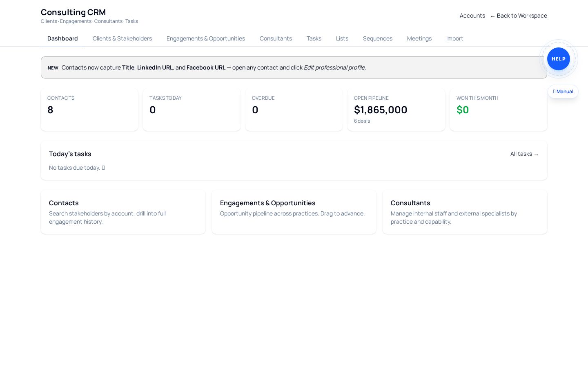Switch to the Dashboard tab
Viewport: 588px width, 368px height.
62,38
